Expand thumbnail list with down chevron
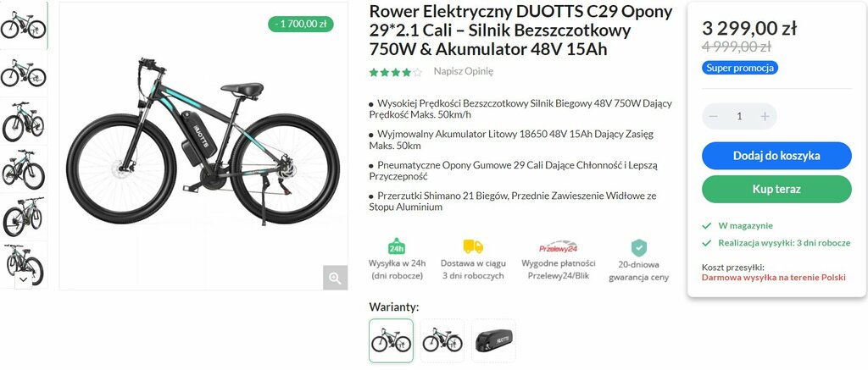 pyautogui.click(x=23, y=280)
